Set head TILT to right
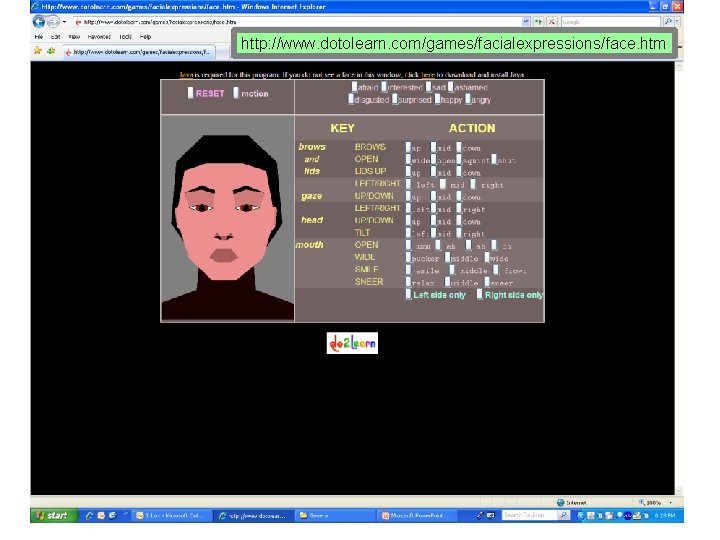This screenshot has width=720, height=540. pos(459,233)
